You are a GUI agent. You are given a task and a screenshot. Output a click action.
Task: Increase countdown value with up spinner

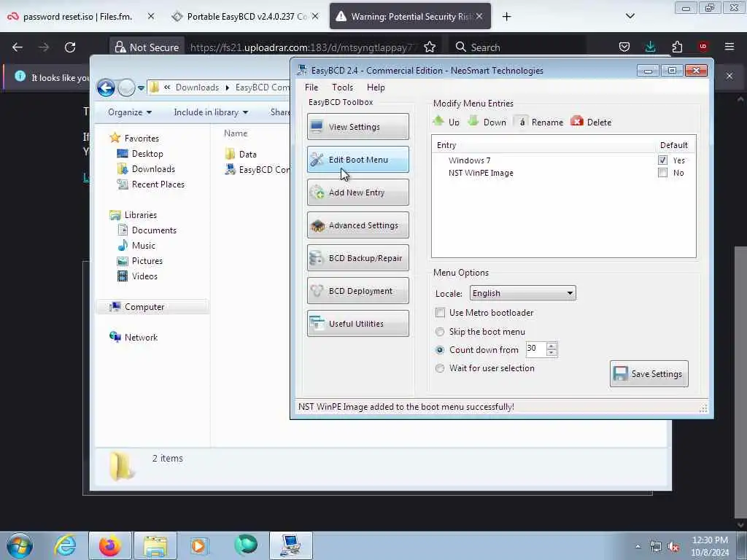[551, 346]
